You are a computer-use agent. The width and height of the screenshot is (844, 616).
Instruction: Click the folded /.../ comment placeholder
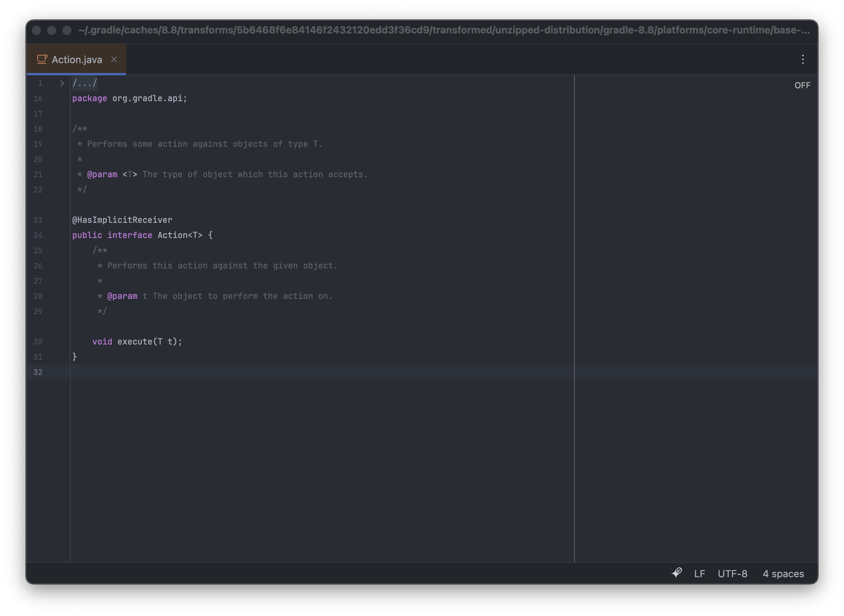click(x=85, y=83)
